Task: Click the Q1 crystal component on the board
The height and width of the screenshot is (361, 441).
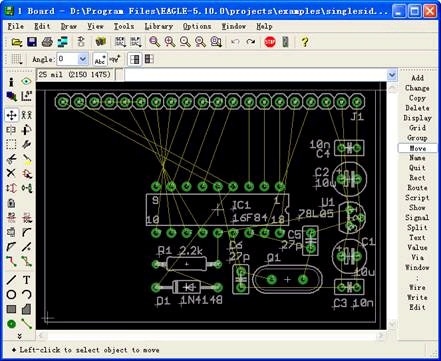Action: tap(287, 279)
